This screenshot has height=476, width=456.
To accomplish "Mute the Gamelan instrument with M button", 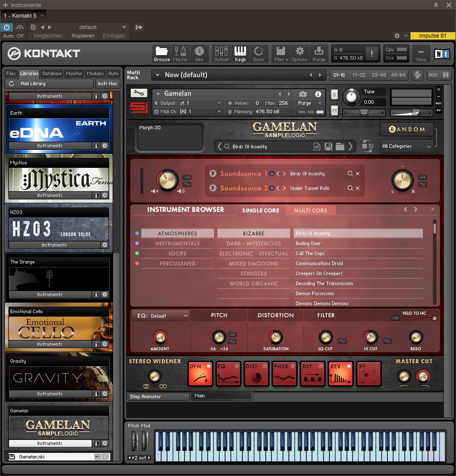I will pyautogui.click(x=334, y=110).
